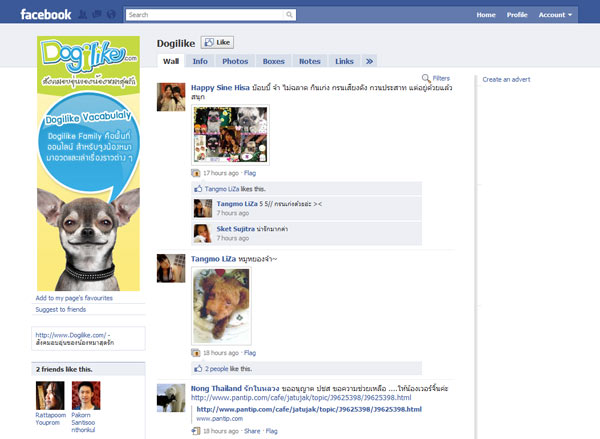Image resolution: width=600 pixels, height=439 pixels.
Task: Open Rattapoom Youprom name link
Action: (51, 419)
